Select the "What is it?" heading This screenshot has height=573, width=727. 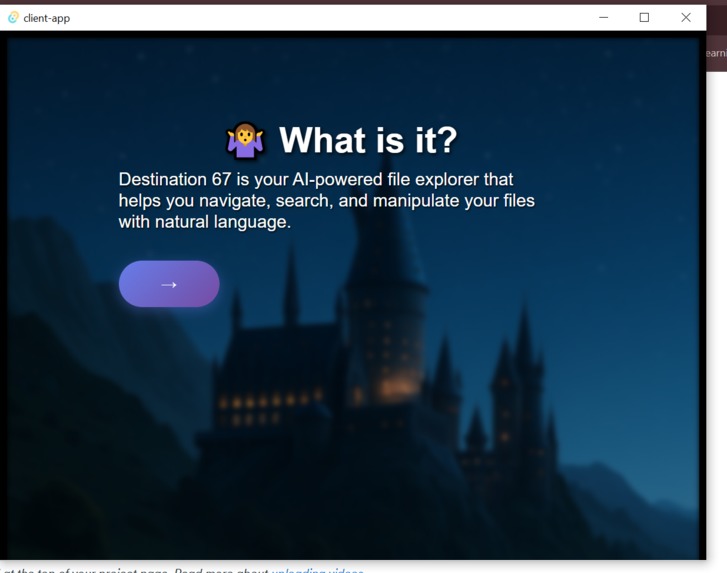click(368, 140)
